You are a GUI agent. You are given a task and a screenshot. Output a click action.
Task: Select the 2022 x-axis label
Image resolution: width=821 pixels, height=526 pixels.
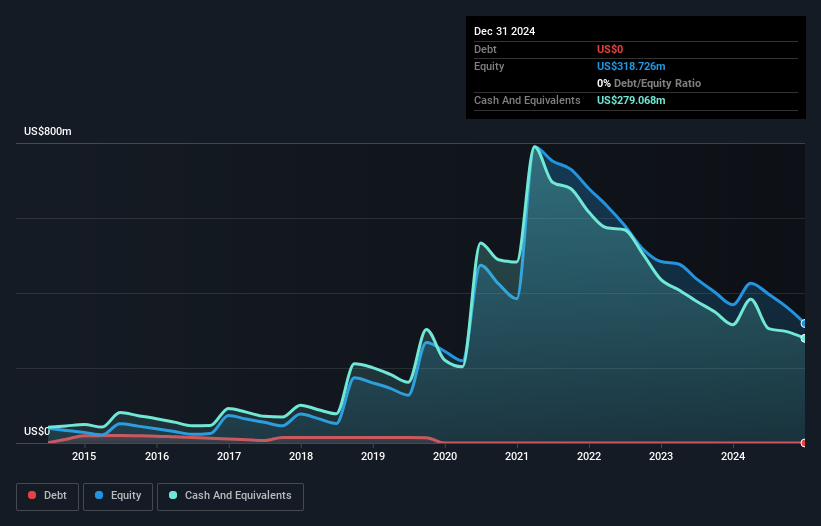589,456
